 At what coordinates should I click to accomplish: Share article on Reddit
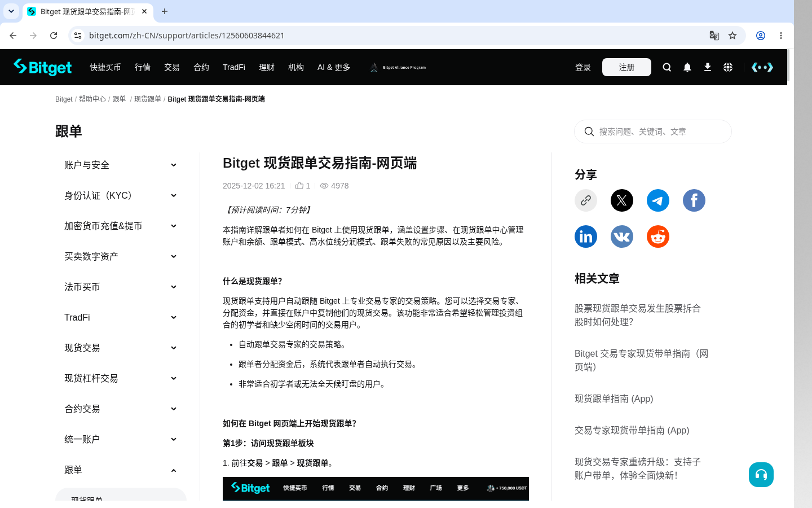pos(658,237)
